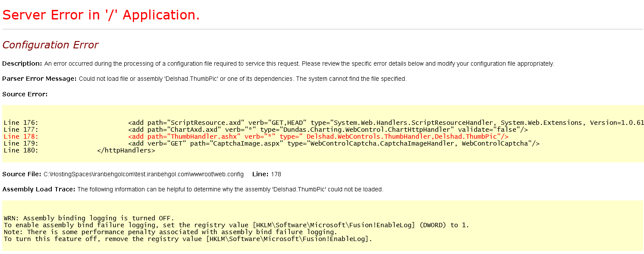Click the 'To turn this feature off' line
This screenshot has width=644, height=254.
click(x=188, y=238)
